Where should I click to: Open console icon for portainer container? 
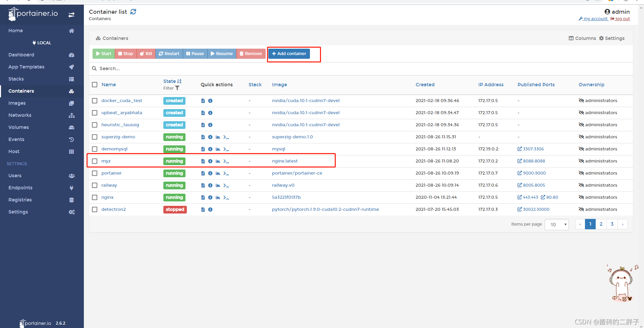point(226,173)
